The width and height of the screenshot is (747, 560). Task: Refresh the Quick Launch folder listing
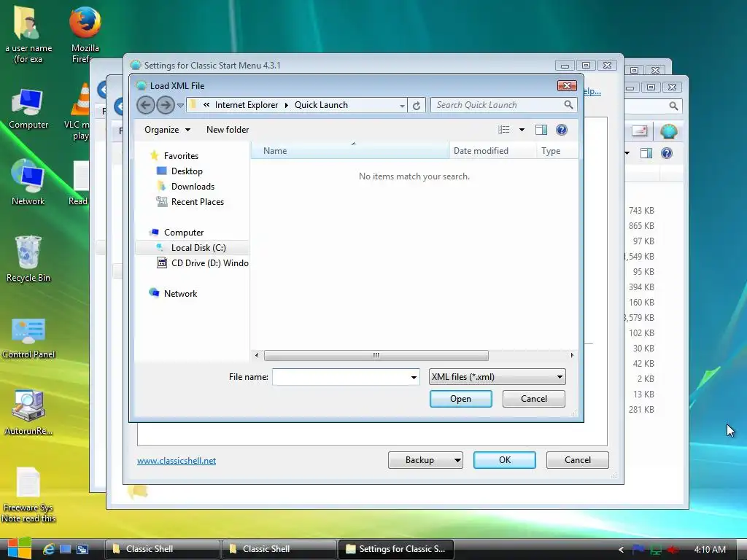417,105
